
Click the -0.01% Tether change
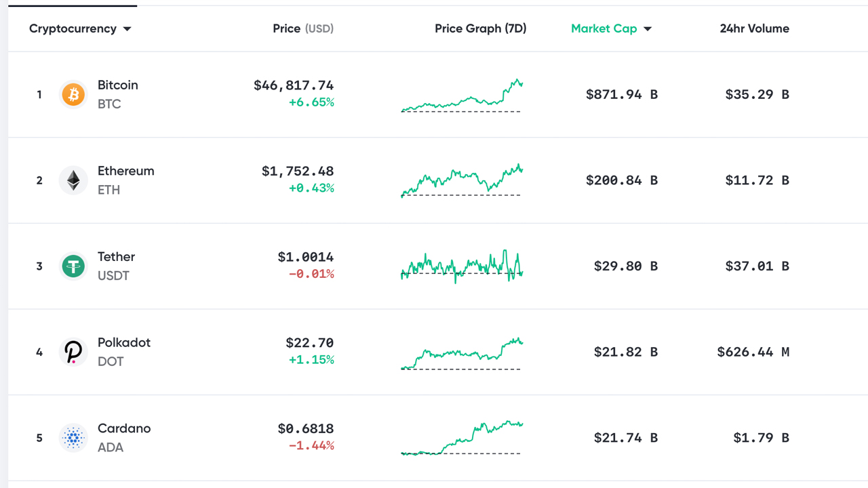[x=311, y=274]
